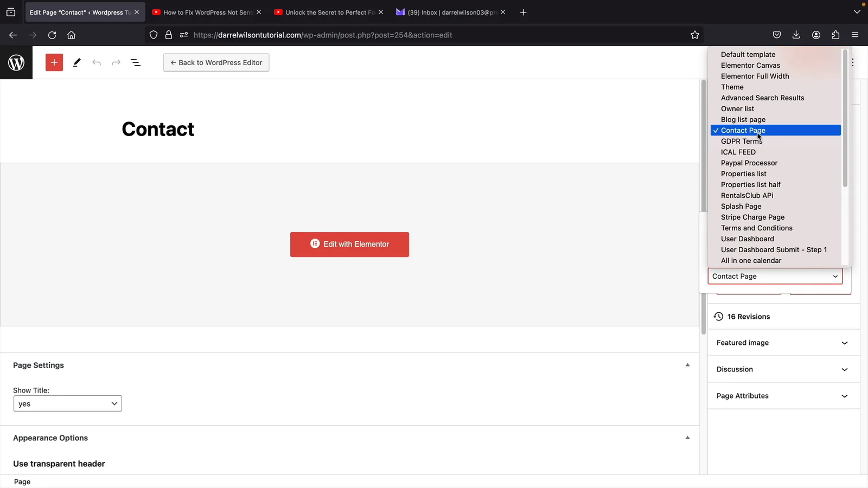
Task: Choose the ICAL FEED template
Action: [x=775, y=152]
